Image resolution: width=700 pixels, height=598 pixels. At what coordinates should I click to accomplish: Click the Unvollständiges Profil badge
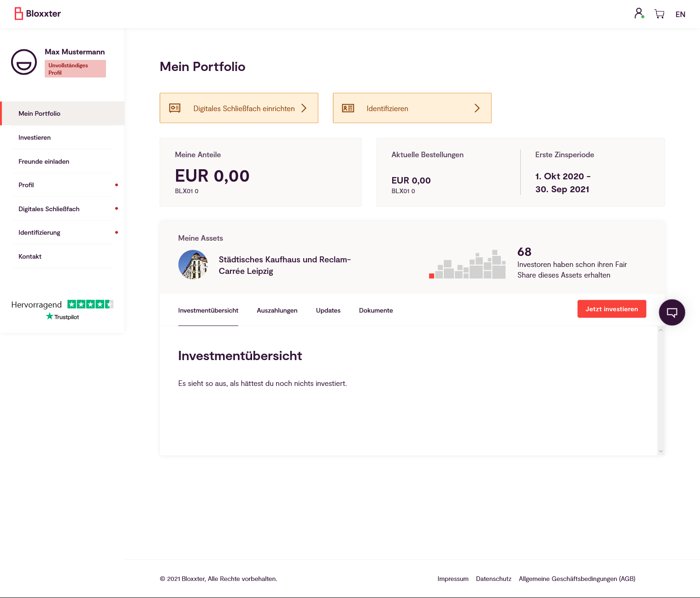pyautogui.click(x=75, y=69)
